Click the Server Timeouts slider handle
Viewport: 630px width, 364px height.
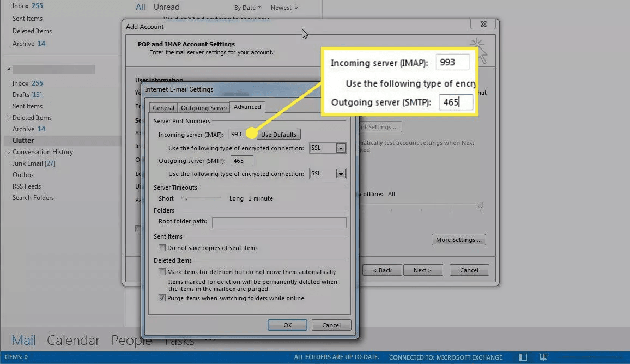tap(185, 198)
